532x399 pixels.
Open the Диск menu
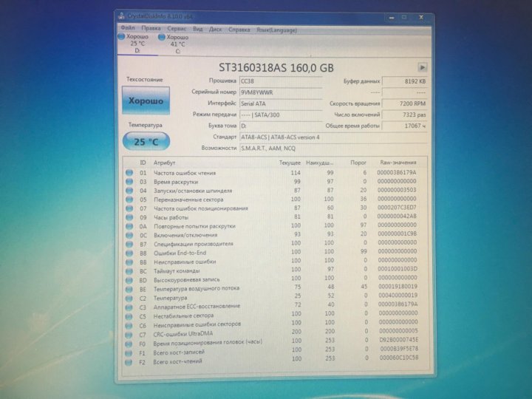215,30
